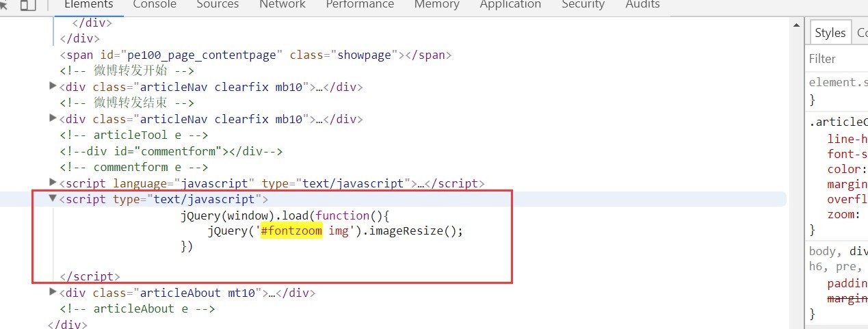Click the highlighted #fontzoom text
The height and width of the screenshot is (329, 868).
291,231
